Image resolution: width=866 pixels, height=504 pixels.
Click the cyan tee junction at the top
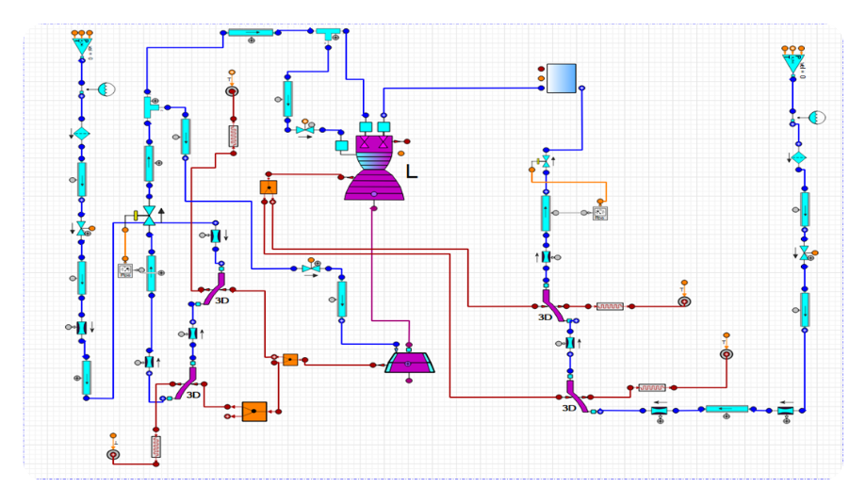pyautogui.click(x=328, y=34)
